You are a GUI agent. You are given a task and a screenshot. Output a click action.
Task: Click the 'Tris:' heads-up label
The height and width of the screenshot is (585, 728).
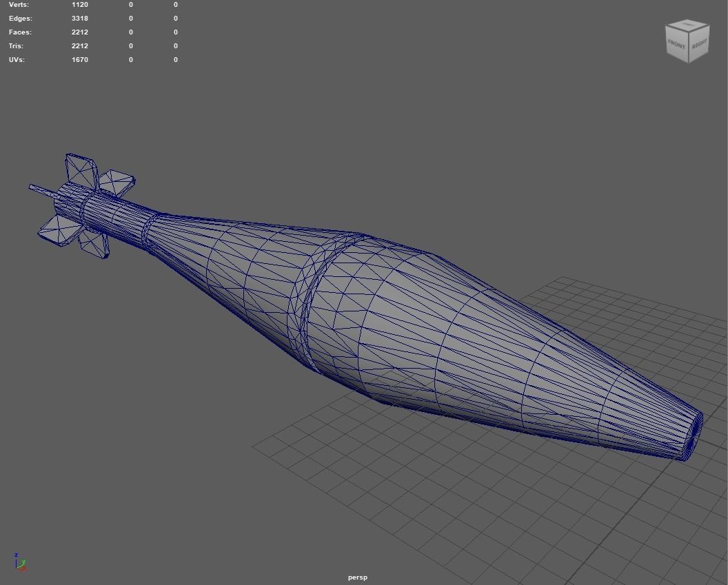(16, 46)
